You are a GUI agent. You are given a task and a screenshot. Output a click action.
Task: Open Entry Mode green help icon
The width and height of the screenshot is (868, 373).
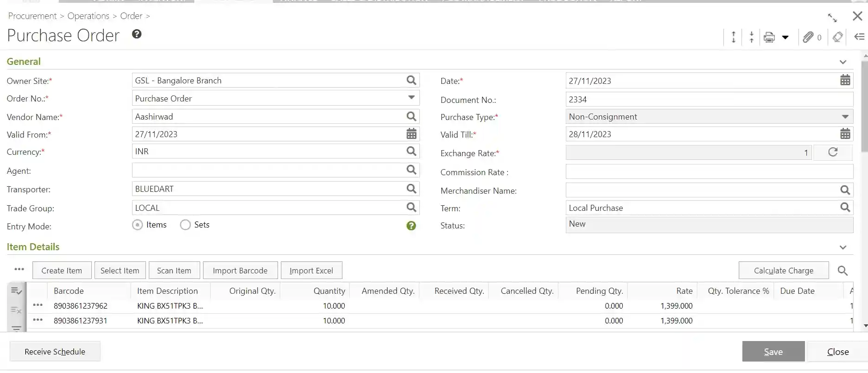pyautogui.click(x=411, y=226)
